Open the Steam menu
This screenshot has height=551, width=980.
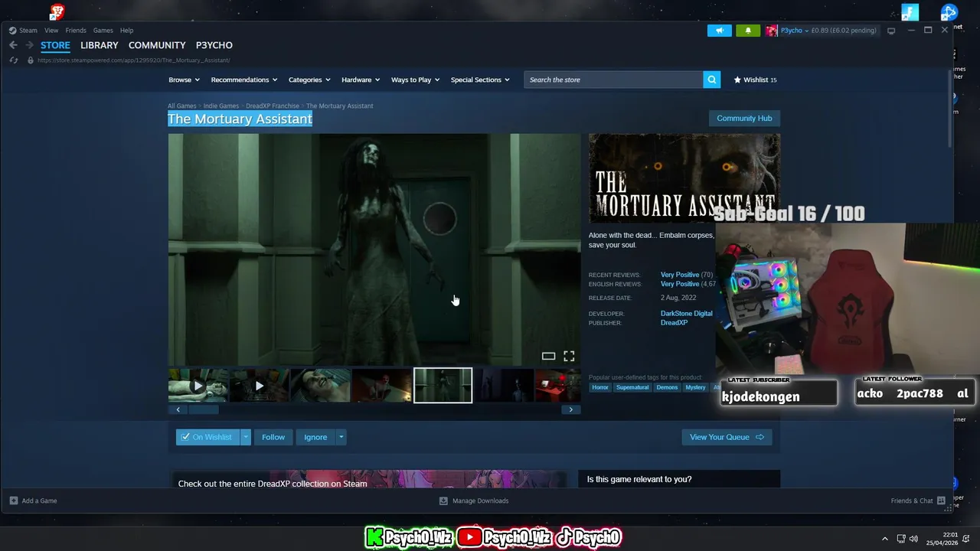tap(28, 31)
